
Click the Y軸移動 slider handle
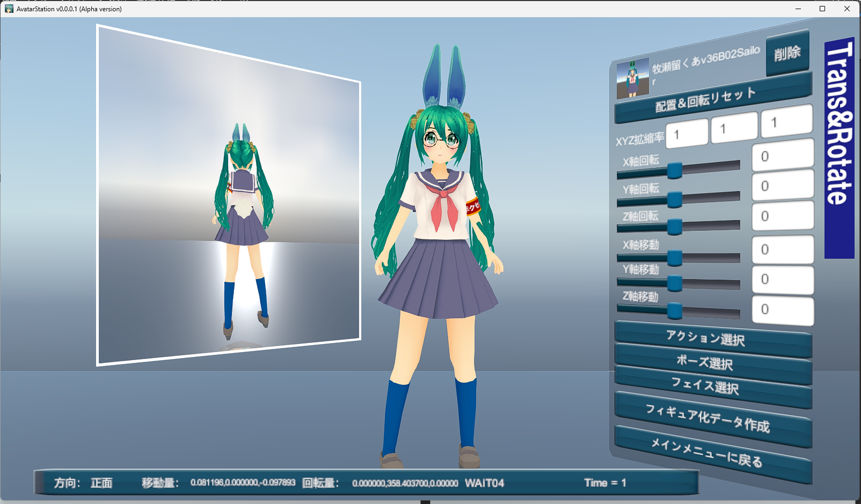(x=675, y=283)
